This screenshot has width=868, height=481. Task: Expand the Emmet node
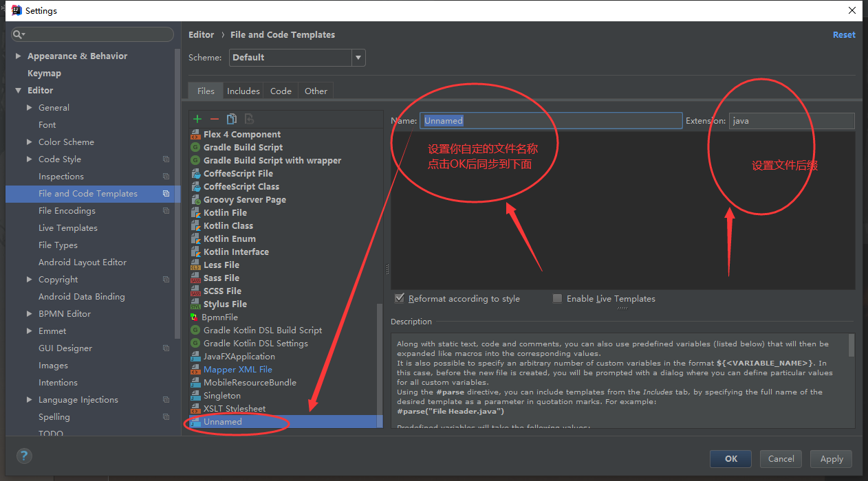click(30, 331)
